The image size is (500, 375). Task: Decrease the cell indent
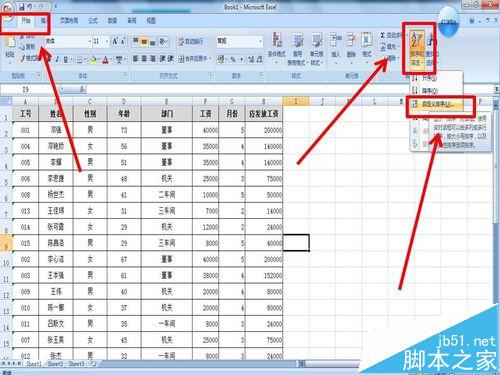[x=162, y=59]
